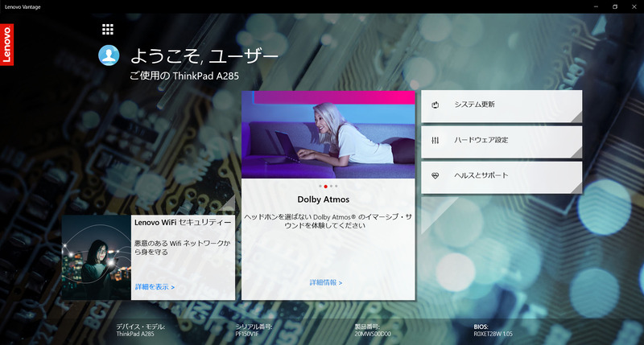The height and width of the screenshot is (345, 644).
Task: Click the red Lenovo logo
Action: tap(7, 44)
